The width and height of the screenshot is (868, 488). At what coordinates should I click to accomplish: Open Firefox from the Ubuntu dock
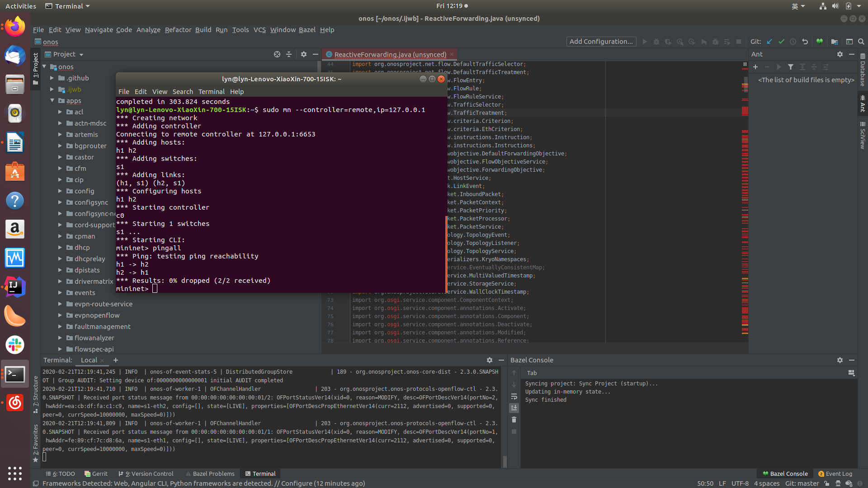(x=15, y=27)
